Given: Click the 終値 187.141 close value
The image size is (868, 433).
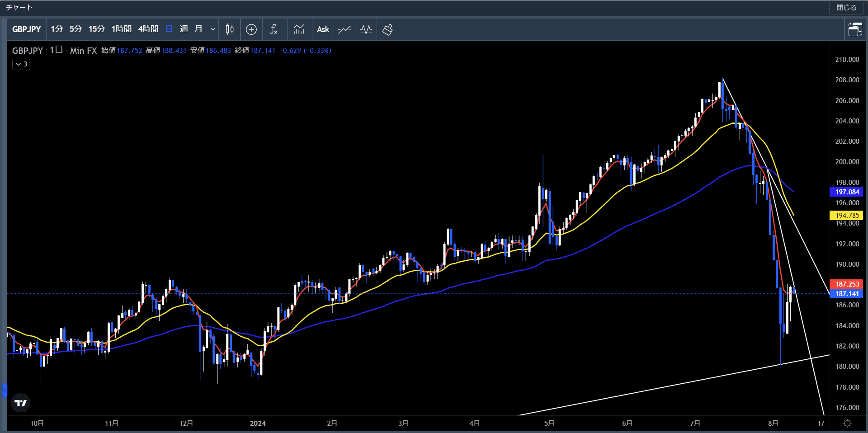Looking at the screenshot, I should [x=255, y=51].
